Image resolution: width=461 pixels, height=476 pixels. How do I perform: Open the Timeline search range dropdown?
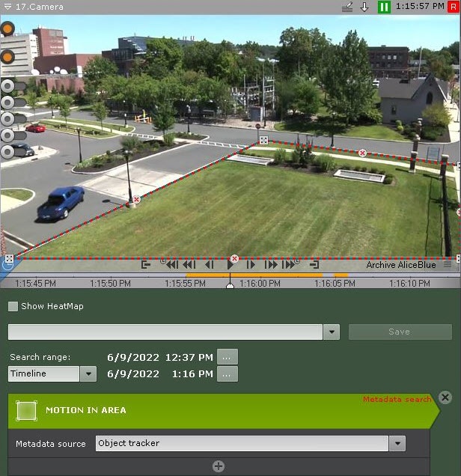tap(88, 373)
